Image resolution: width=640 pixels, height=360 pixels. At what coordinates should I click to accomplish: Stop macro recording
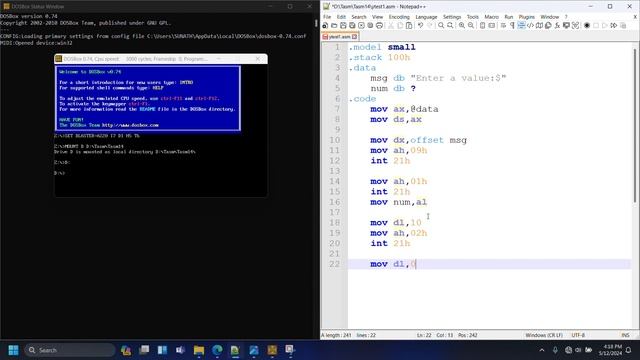click(x=596, y=25)
